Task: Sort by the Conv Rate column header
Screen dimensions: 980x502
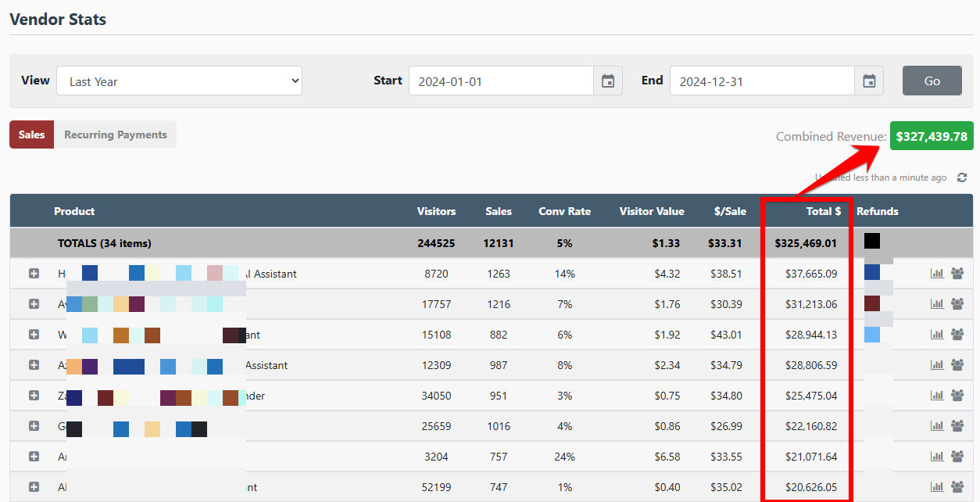Action: (564, 211)
